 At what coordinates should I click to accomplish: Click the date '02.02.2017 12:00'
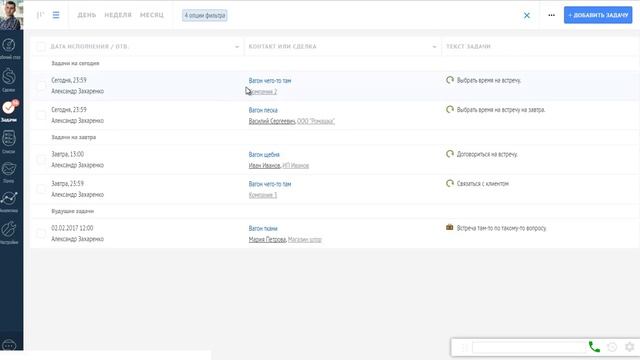(x=72, y=228)
